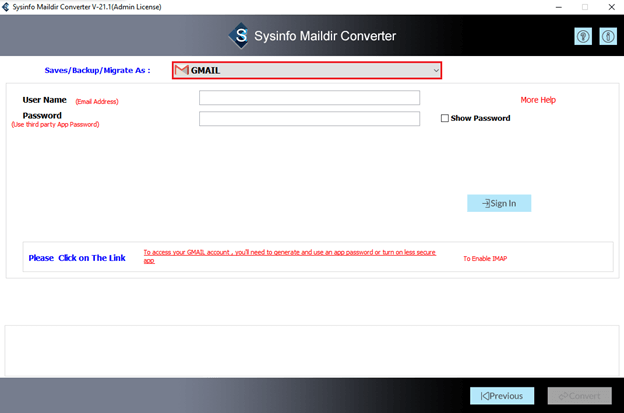Open the More Help link
The height and width of the screenshot is (413, 624).
pyautogui.click(x=538, y=100)
